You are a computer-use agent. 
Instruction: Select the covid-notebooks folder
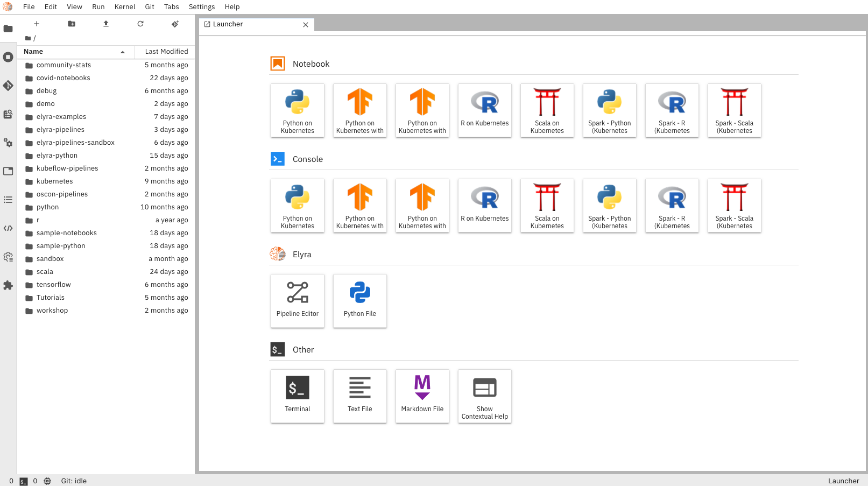click(106, 78)
